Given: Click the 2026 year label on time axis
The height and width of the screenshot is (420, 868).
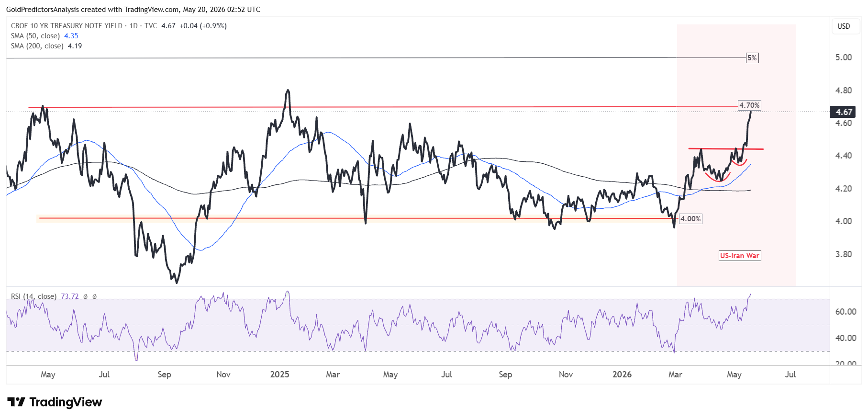Looking at the screenshot, I should (622, 375).
